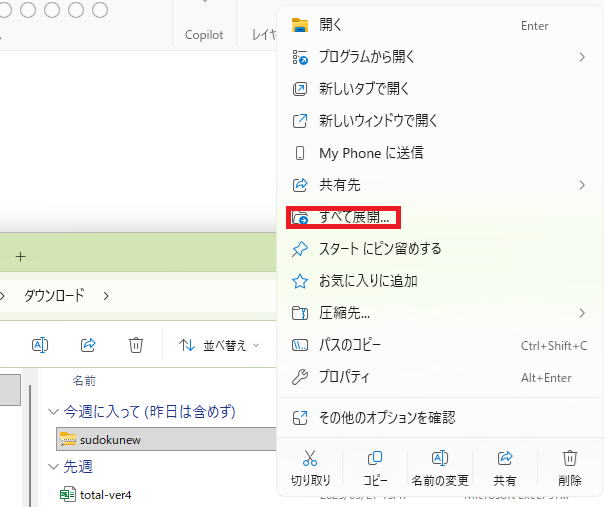604x507 pixels.
Task: Collapse the 今週に入って group
Action: coord(54,411)
